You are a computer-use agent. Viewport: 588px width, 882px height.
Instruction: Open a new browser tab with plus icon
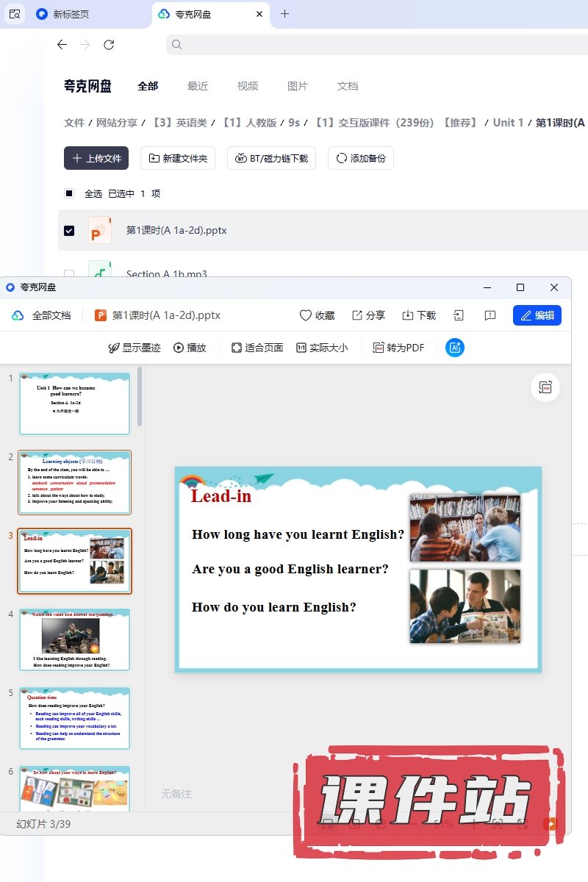coord(285,14)
